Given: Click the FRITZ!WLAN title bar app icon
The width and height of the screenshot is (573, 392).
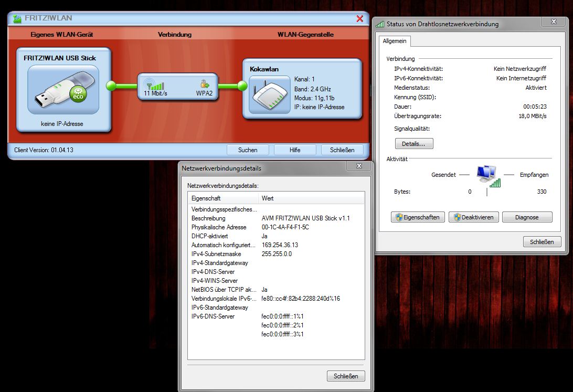Looking at the screenshot, I should click(x=17, y=18).
